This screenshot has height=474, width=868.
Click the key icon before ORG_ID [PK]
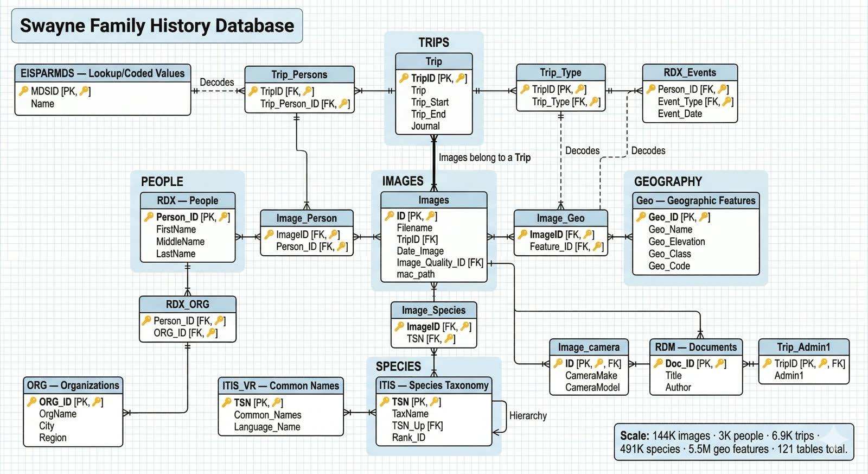point(32,402)
